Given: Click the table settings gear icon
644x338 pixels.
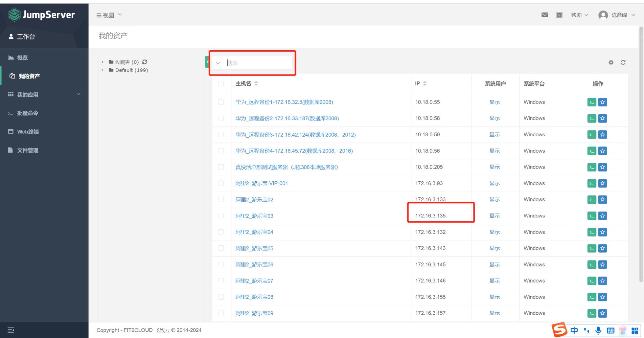Looking at the screenshot, I should (x=611, y=62).
